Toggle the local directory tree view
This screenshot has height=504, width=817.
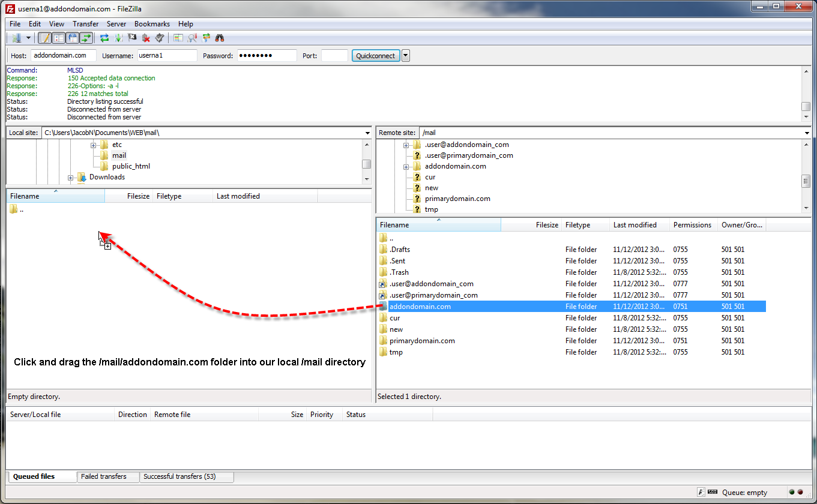coord(59,38)
